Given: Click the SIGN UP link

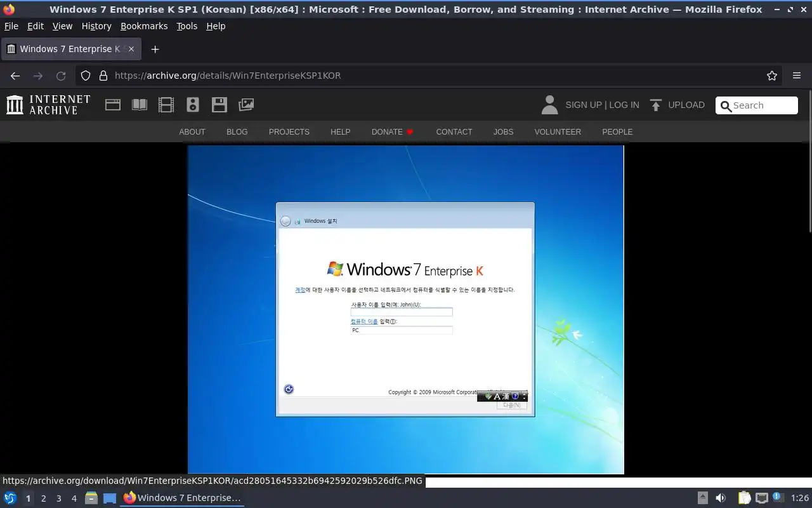Looking at the screenshot, I should (584, 105).
